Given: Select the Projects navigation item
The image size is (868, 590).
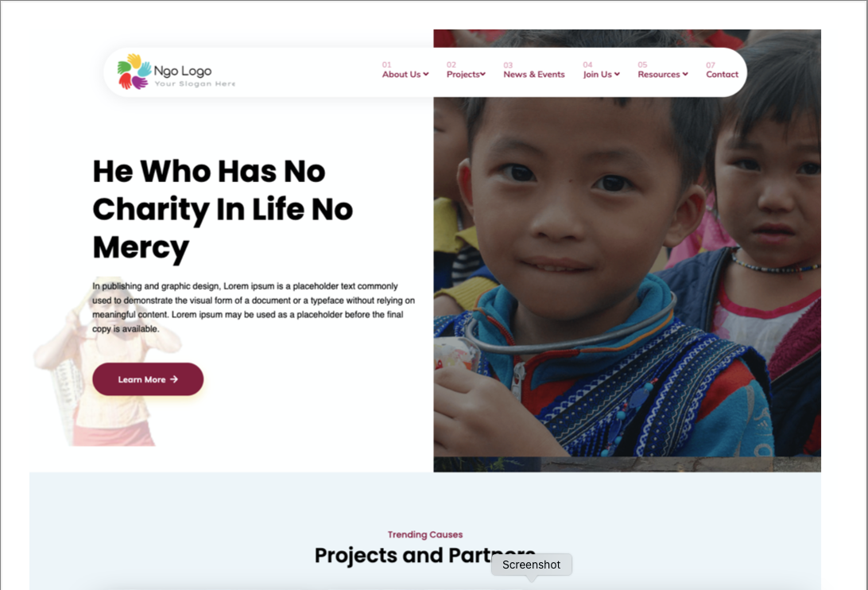Looking at the screenshot, I should (x=463, y=74).
